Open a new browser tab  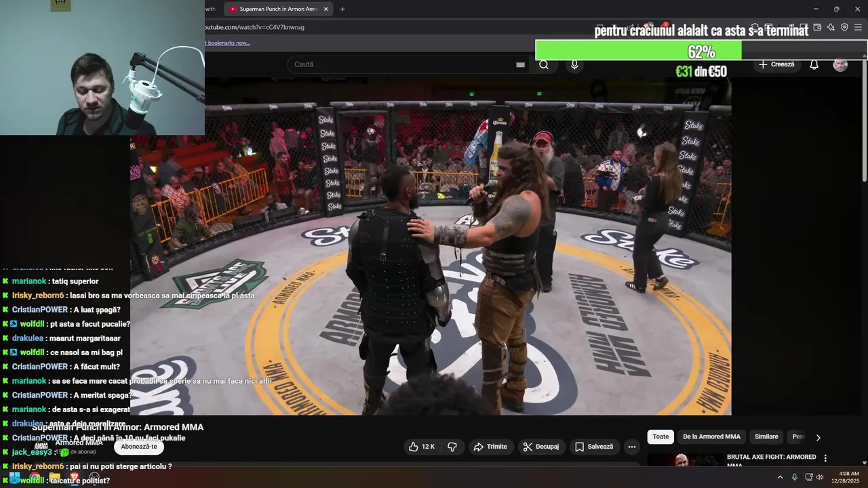(342, 9)
